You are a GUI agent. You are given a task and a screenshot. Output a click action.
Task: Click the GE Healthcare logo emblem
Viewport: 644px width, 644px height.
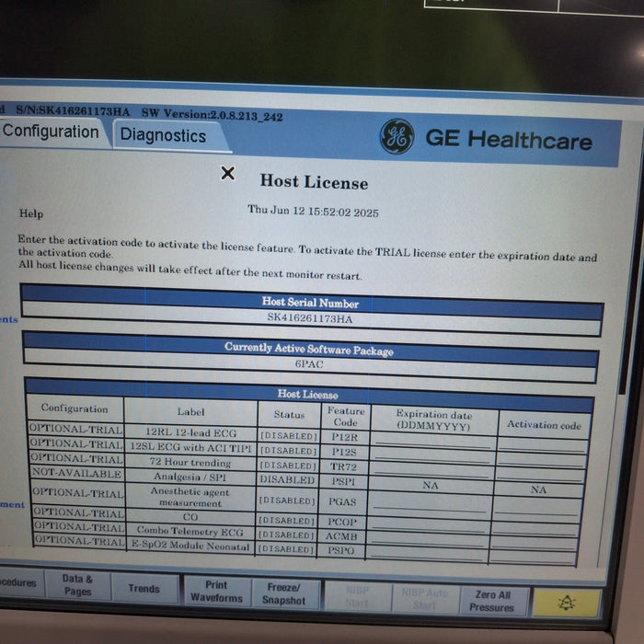pyautogui.click(x=397, y=136)
